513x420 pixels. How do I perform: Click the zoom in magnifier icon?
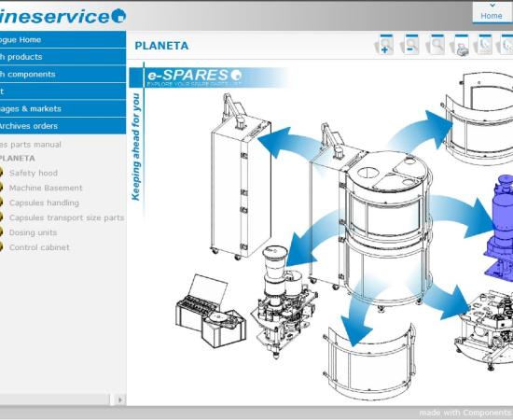click(x=384, y=44)
